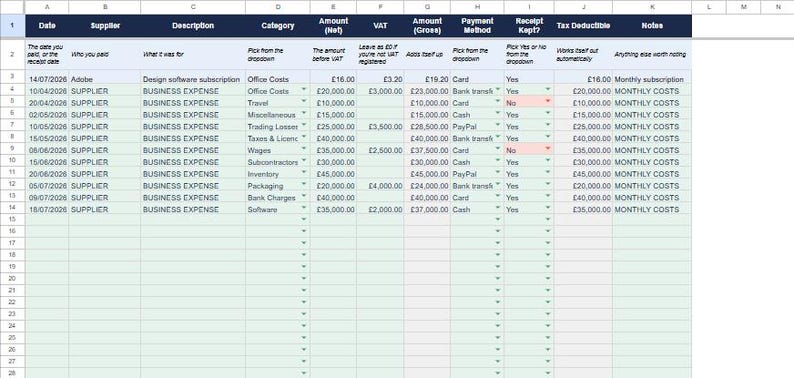Click the Tax Deductible header cell
The width and height of the screenshot is (794, 378).
tap(583, 26)
